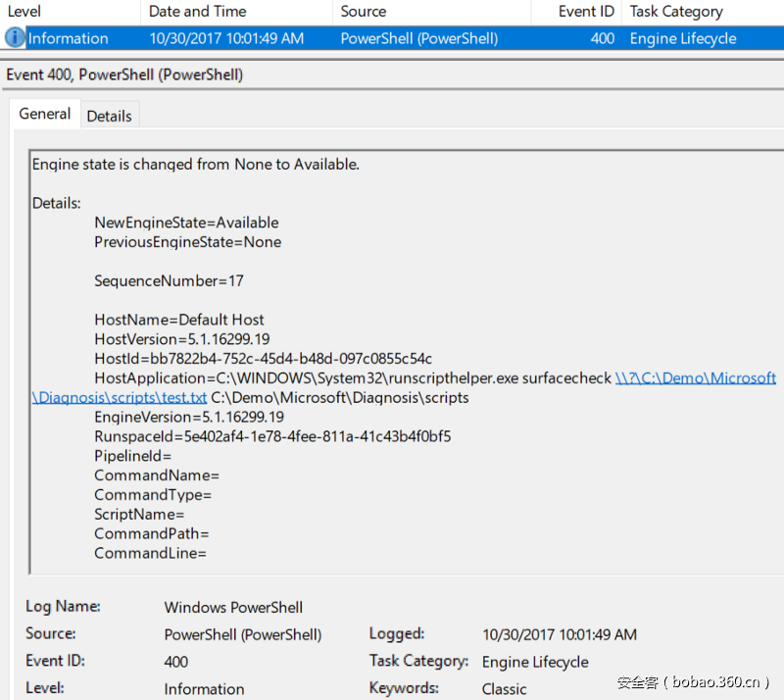Click the HostId line in event details
Screen dimensions: 784x700
263,358
